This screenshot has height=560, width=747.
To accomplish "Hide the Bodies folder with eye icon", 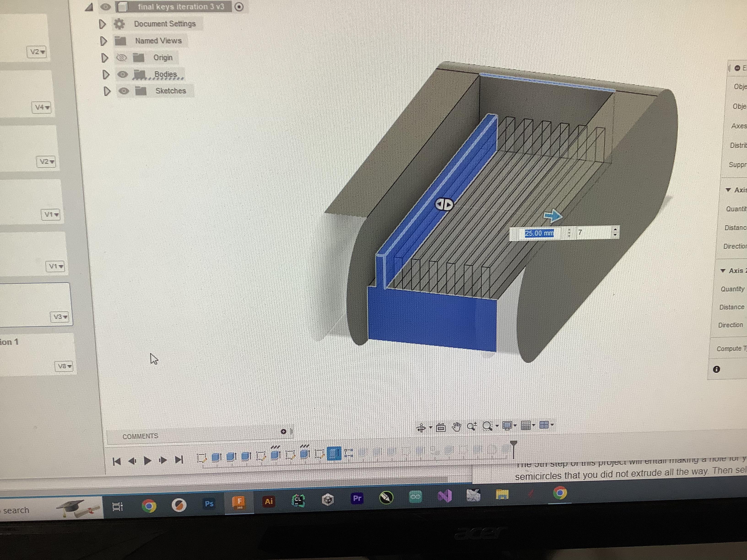I will click(x=123, y=74).
